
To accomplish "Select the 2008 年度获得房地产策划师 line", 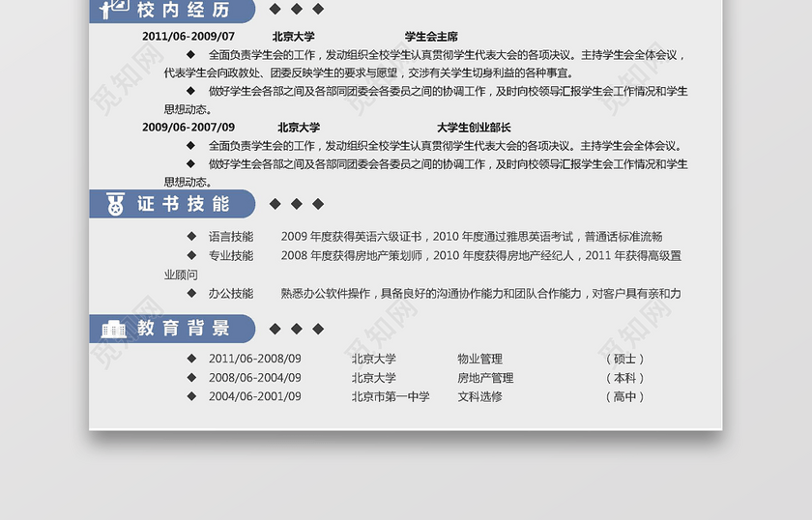I will point(481,255).
